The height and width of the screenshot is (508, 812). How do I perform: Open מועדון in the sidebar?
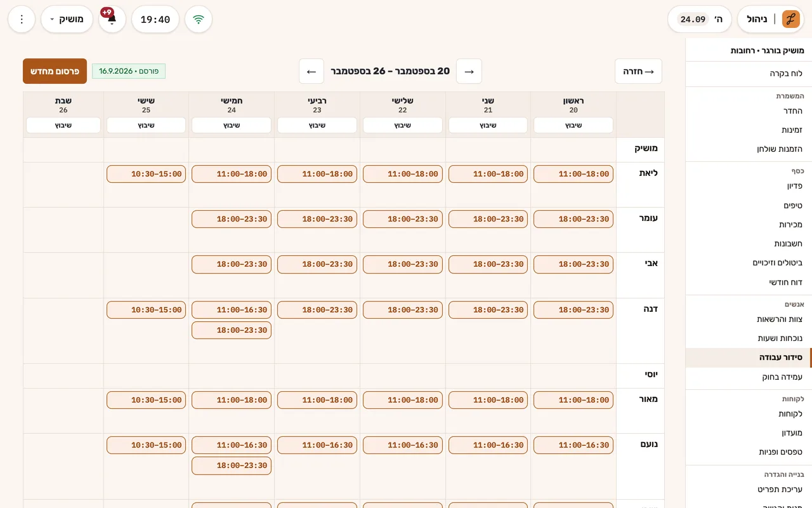tap(749, 433)
